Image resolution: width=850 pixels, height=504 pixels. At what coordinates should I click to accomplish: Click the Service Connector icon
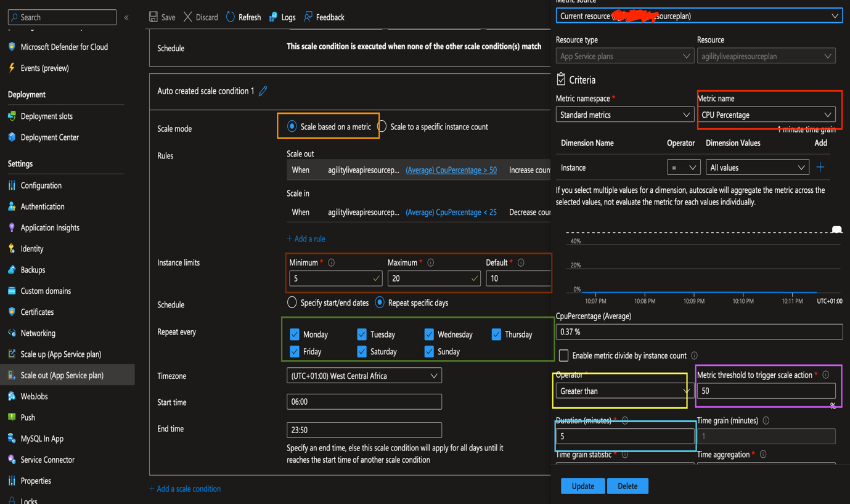tap(12, 460)
